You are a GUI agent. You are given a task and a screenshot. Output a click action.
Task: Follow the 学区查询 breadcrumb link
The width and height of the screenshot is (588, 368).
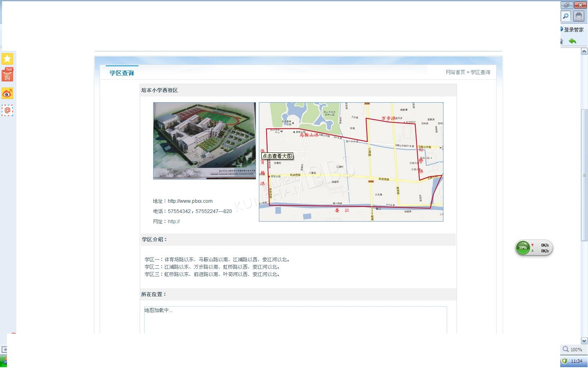[x=480, y=72]
